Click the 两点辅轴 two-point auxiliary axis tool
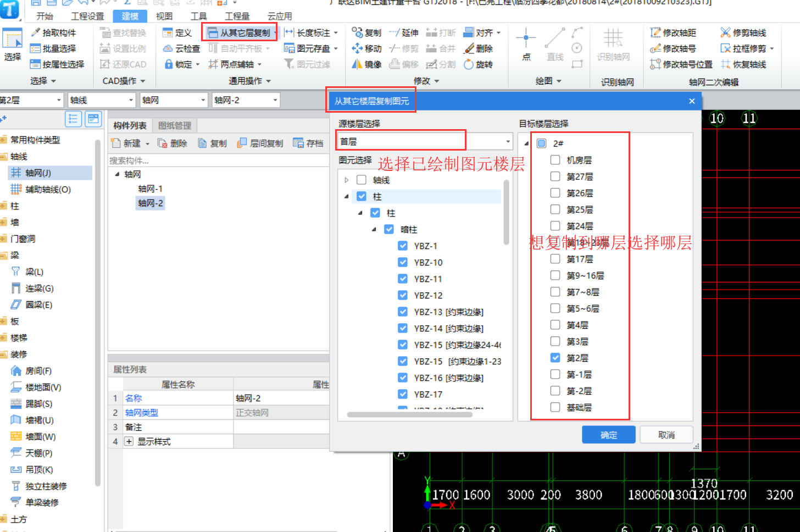 [235, 64]
